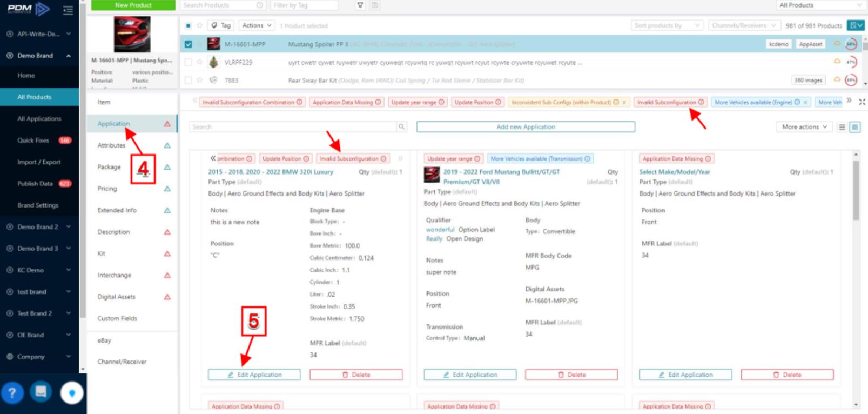Delete the BMW 320i Luxury application

[x=356, y=375]
